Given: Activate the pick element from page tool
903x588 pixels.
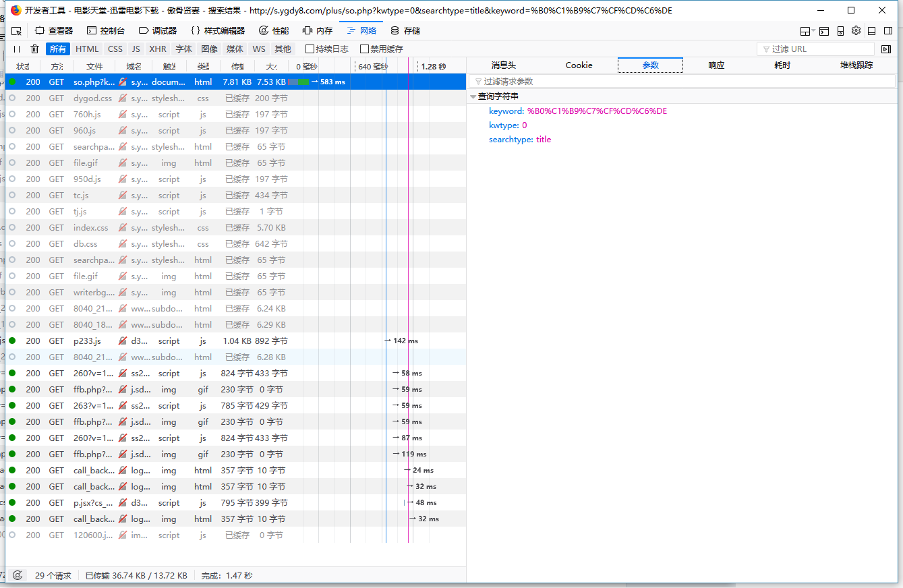Looking at the screenshot, I should click(x=16, y=31).
